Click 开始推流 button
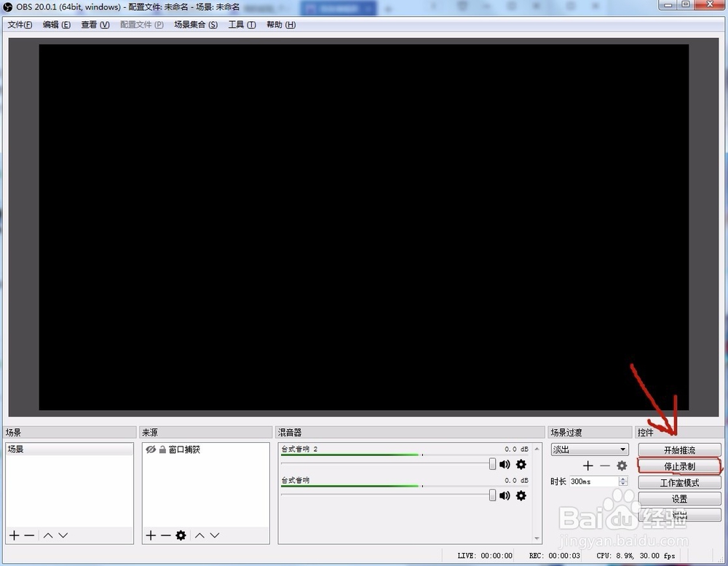 (x=679, y=450)
